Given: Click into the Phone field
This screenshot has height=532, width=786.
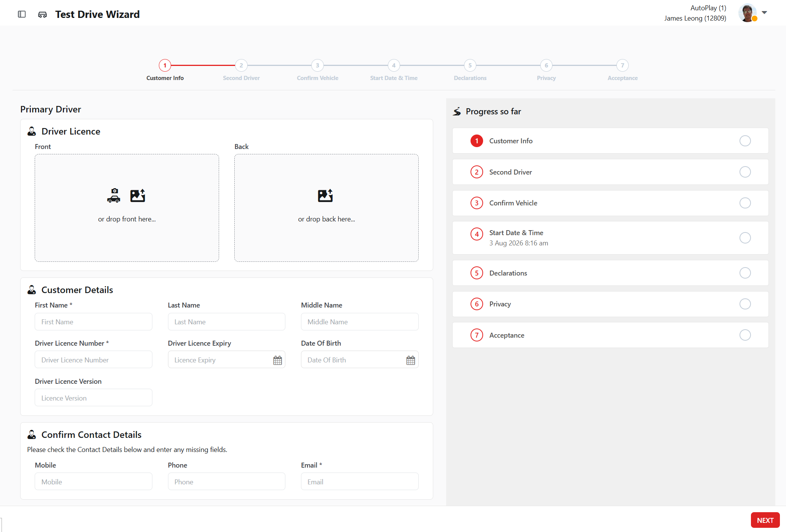Looking at the screenshot, I should [x=226, y=482].
